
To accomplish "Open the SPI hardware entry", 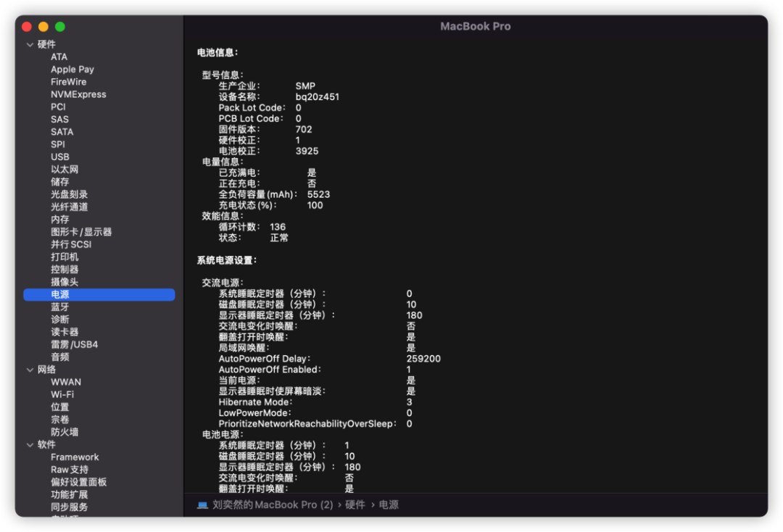I will pyautogui.click(x=57, y=144).
